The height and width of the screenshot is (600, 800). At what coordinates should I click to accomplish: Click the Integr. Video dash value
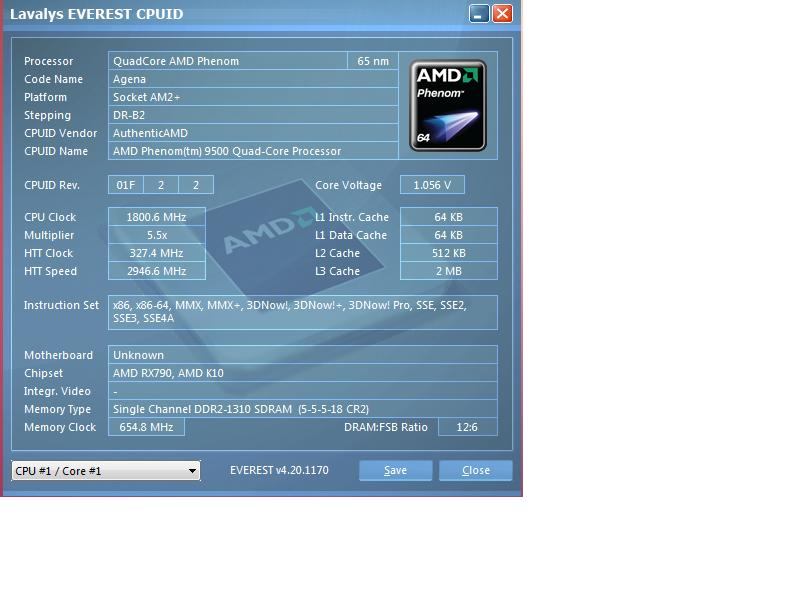click(x=303, y=391)
